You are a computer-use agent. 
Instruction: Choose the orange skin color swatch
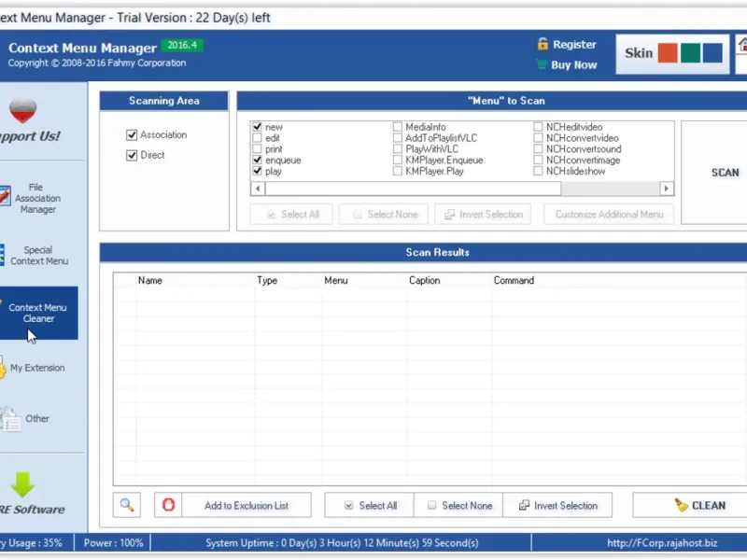coord(668,53)
